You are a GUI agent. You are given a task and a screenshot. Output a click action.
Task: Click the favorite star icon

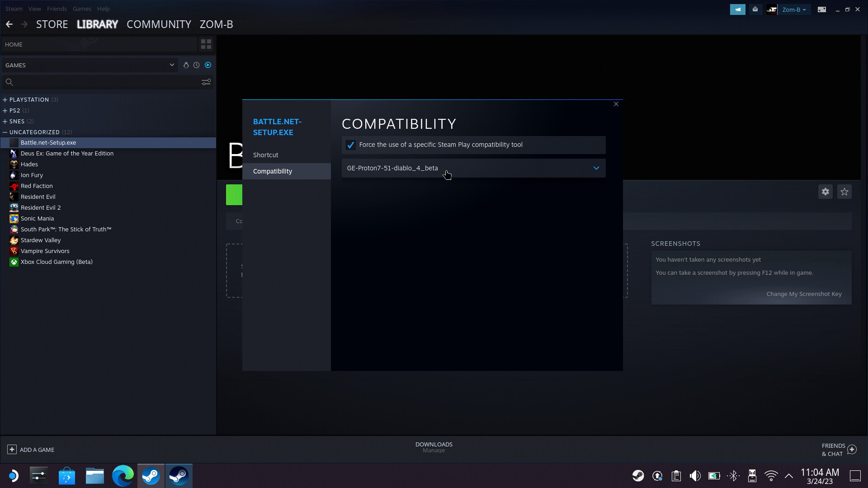[x=844, y=192]
